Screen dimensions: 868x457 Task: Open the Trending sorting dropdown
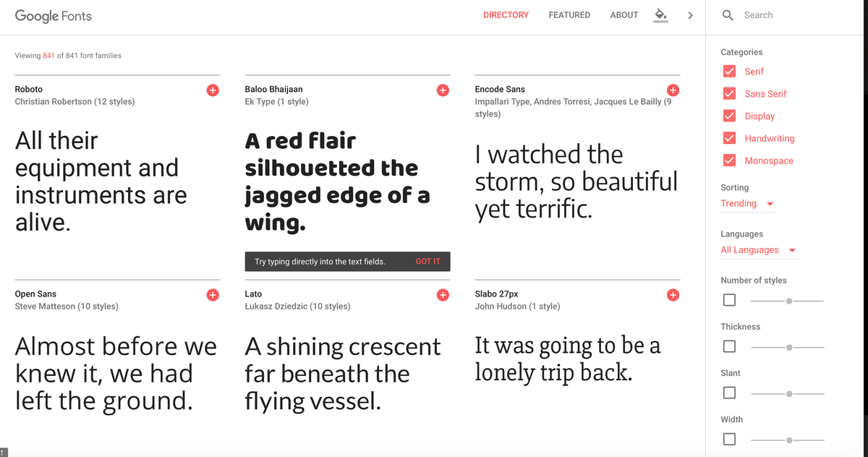coord(747,204)
